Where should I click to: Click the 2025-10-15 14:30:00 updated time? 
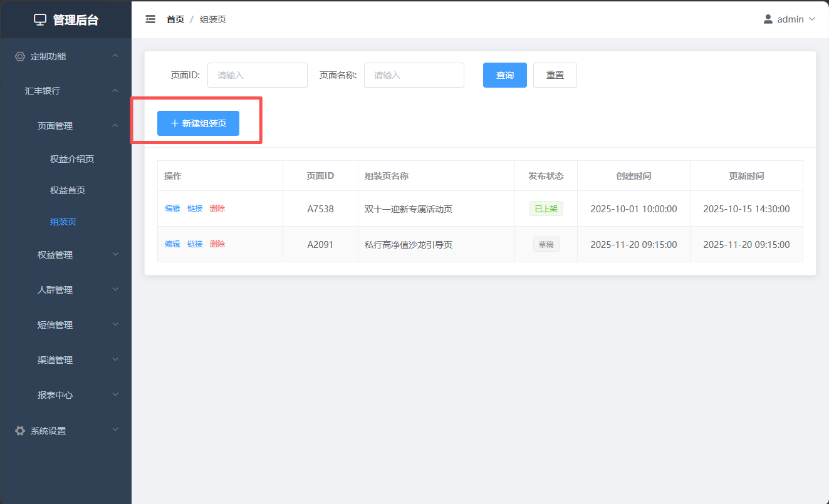point(747,209)
